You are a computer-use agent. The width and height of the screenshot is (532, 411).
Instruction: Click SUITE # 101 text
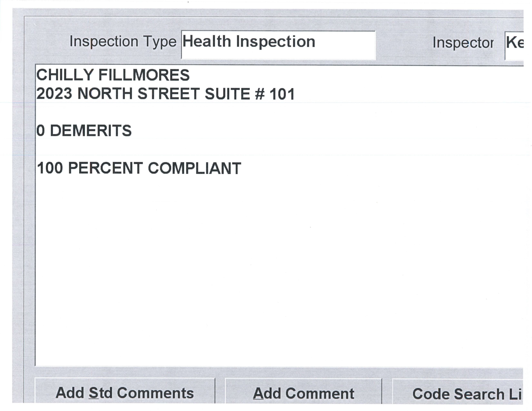pyautogui.click(x=250, y=94)
